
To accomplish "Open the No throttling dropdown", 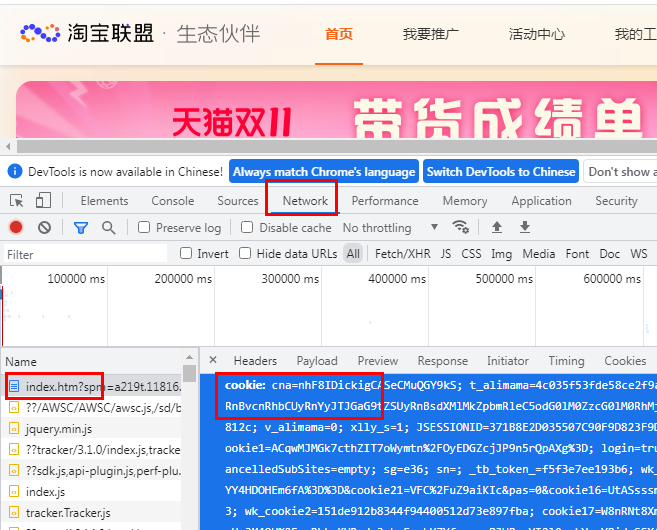I will 390,228.
